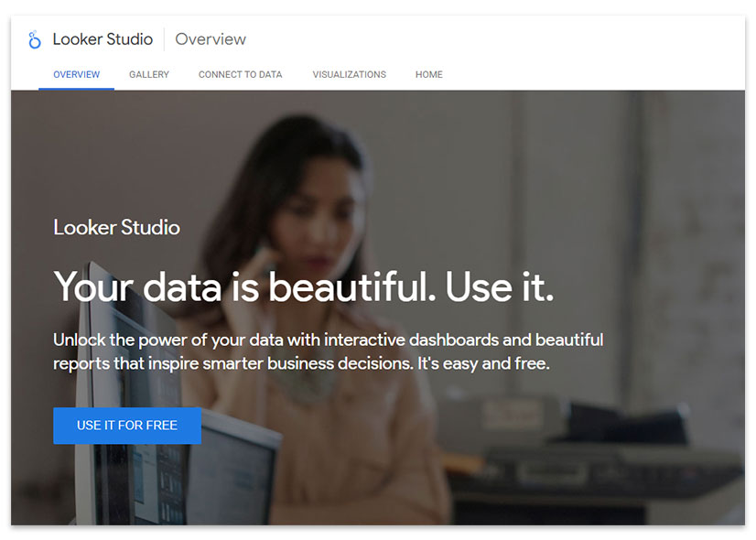756x540 pixels.
Task: Click the USE IT FOR FREE button
Action: 126,426
